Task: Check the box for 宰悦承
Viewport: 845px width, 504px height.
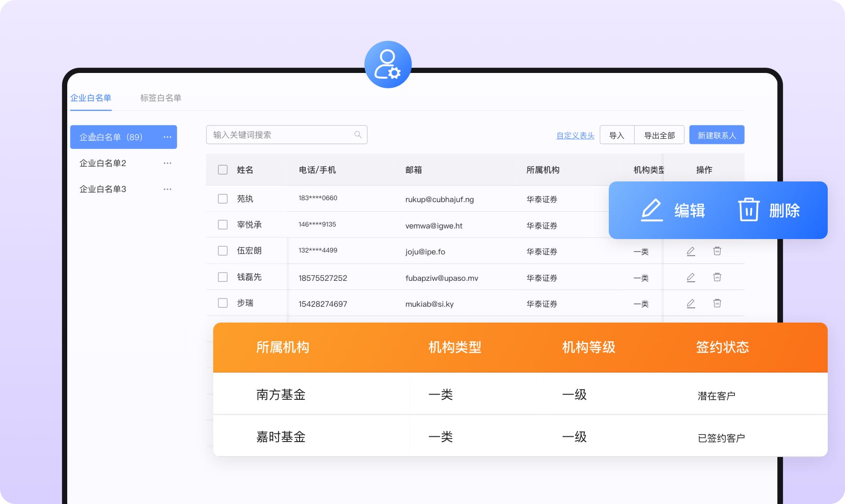Action: coord(223,225)
